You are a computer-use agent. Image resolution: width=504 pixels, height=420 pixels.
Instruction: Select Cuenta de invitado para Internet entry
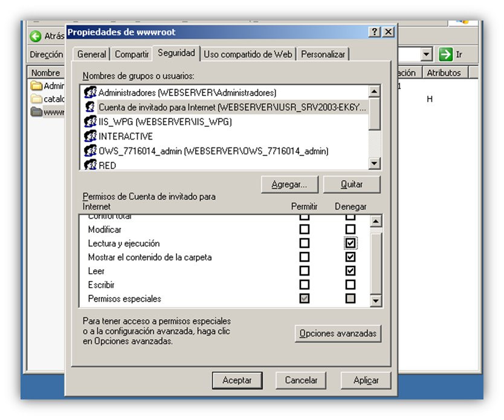[x=224, y=107]
